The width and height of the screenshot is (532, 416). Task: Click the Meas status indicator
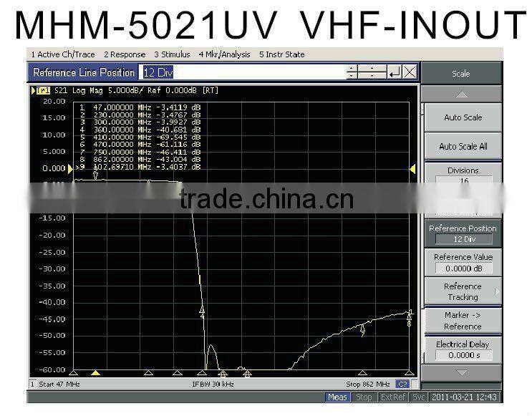coord(337,397)
